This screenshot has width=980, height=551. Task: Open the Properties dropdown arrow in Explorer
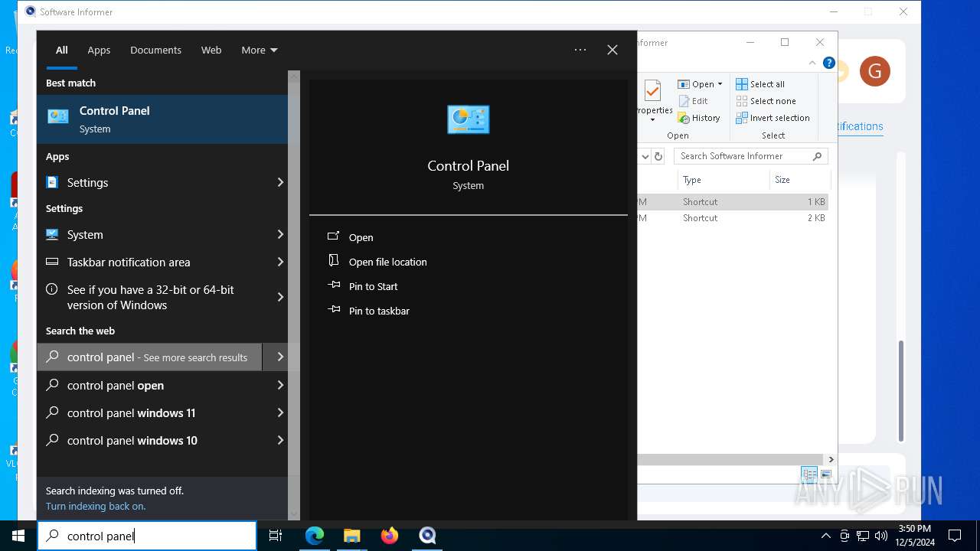pos(652,120)
